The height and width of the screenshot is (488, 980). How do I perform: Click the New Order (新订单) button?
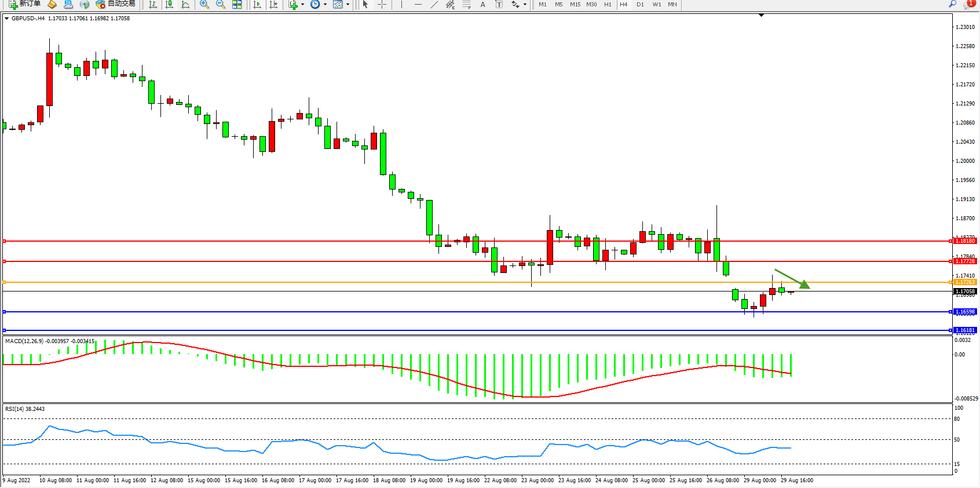pos(24,4)
